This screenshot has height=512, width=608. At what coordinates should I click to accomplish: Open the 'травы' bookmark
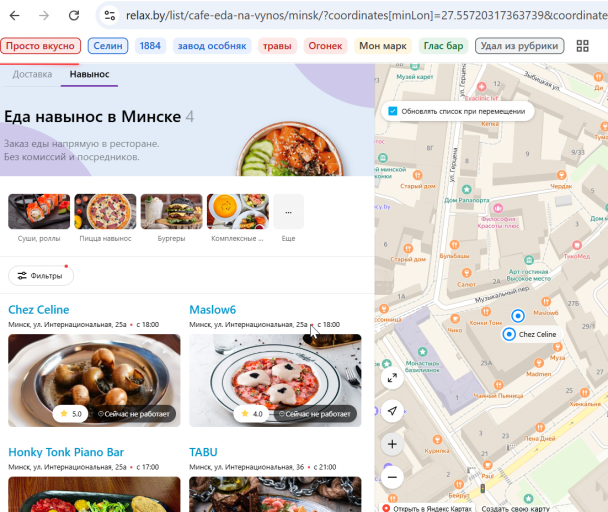pos(277,46)
